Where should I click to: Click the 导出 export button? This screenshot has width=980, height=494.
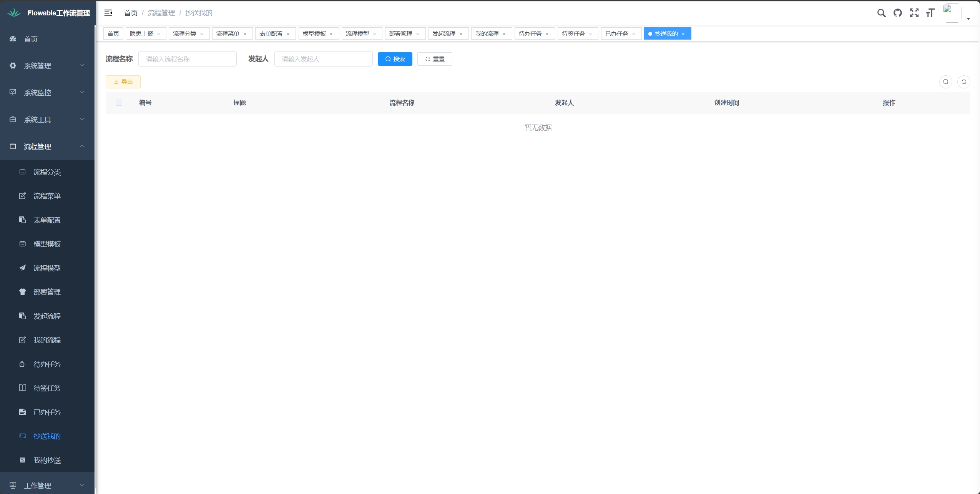pos(123,82)
